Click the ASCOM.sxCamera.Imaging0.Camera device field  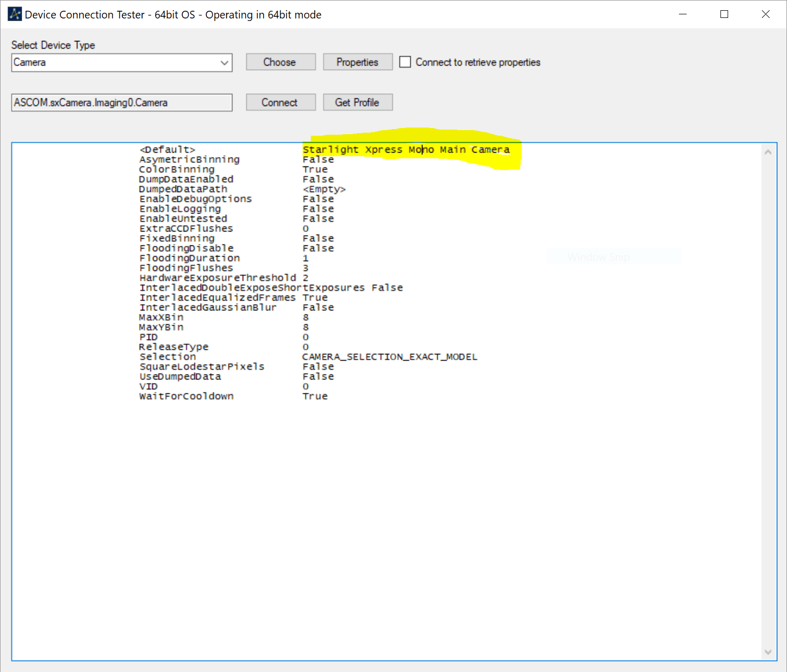click(122, 102)
